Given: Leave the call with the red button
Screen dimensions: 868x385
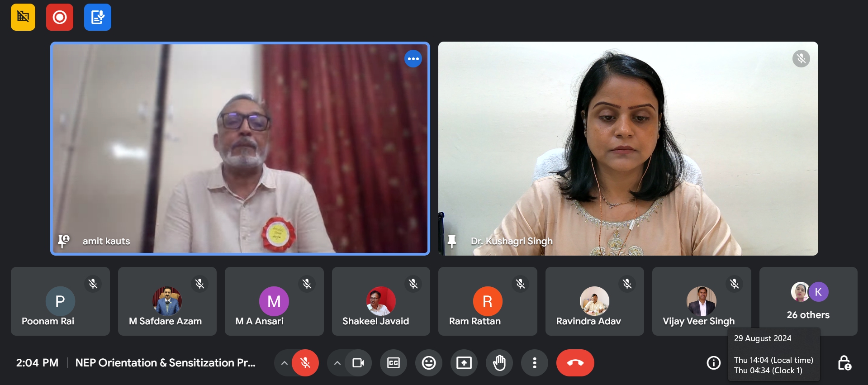Looking at the screenshot, I should [575, 363].
